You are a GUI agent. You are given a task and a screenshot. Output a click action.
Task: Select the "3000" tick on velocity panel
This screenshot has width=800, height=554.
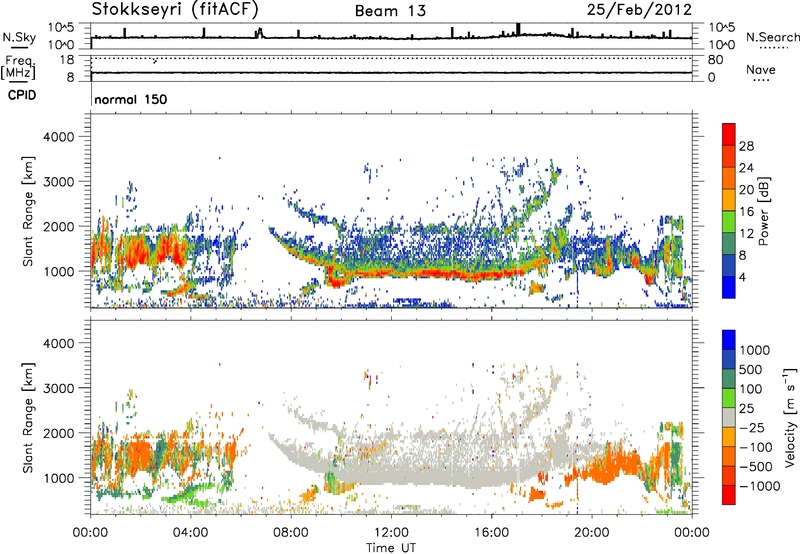pos(59,388)
